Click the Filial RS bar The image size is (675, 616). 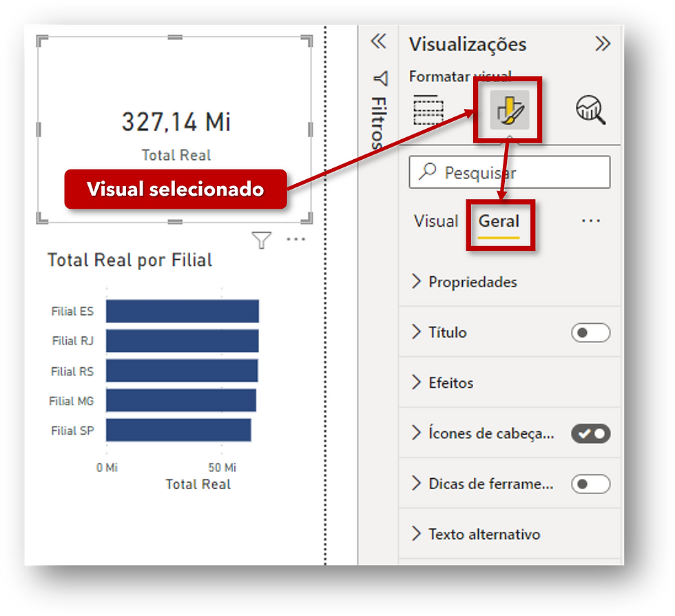click(x=182, y=371)
